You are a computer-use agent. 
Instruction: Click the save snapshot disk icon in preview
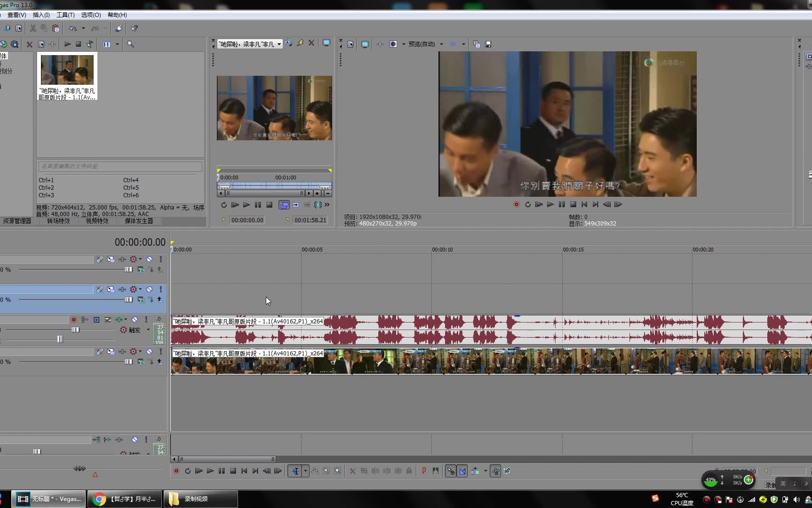click(488, 44)
